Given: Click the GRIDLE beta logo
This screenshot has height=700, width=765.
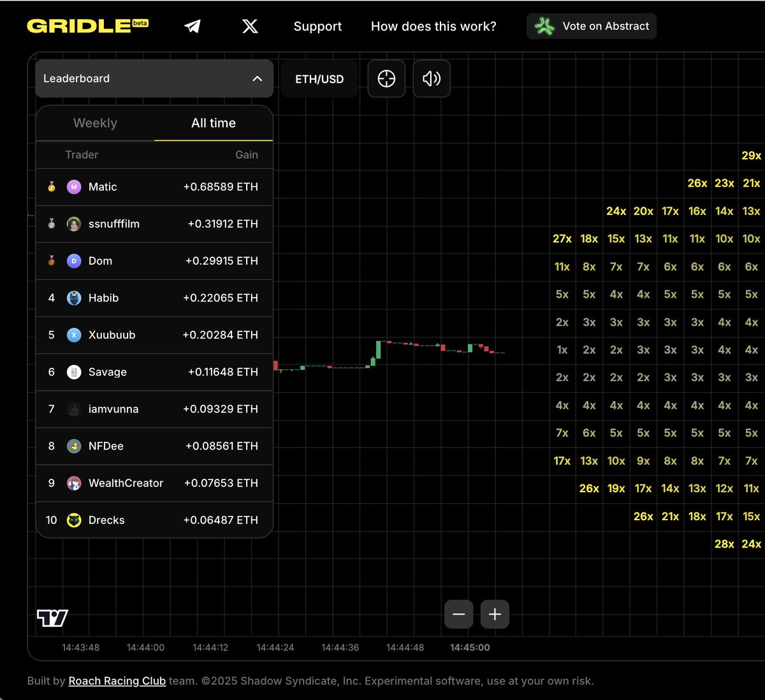Looking at the screenshot, I should point(87,26).
